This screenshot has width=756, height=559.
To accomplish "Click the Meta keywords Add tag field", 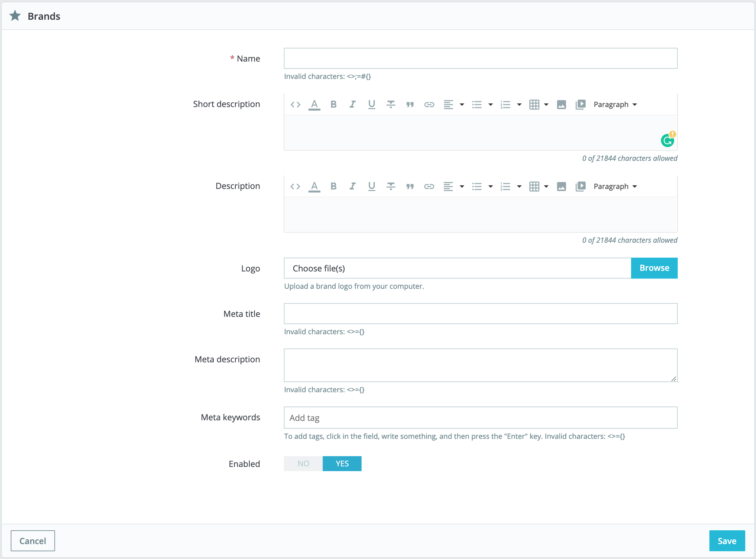I will click(x=480, y=417).
